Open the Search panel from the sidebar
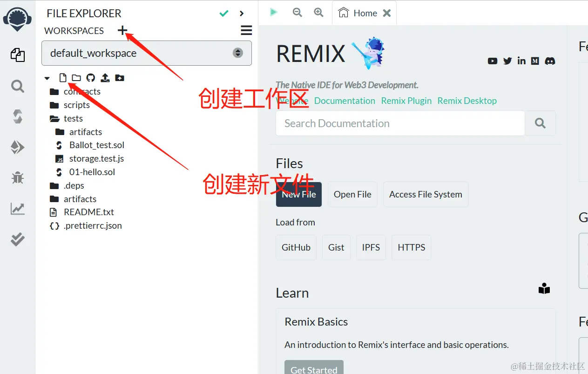 [18, 86]
